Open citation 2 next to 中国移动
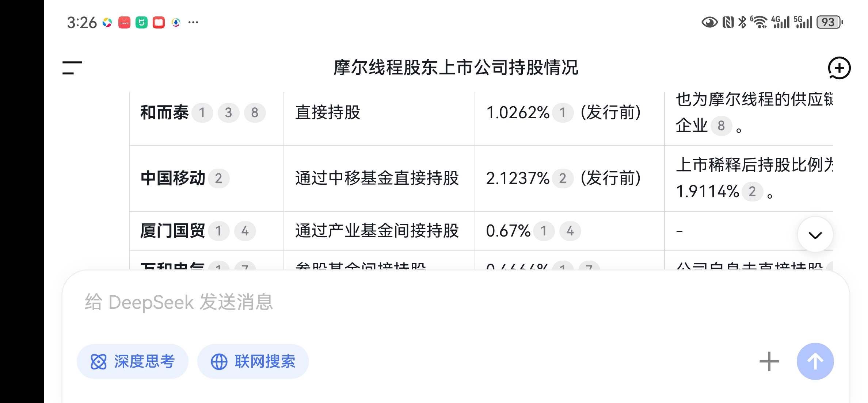This screenshot has width=868, height=403. click(218, 179)
